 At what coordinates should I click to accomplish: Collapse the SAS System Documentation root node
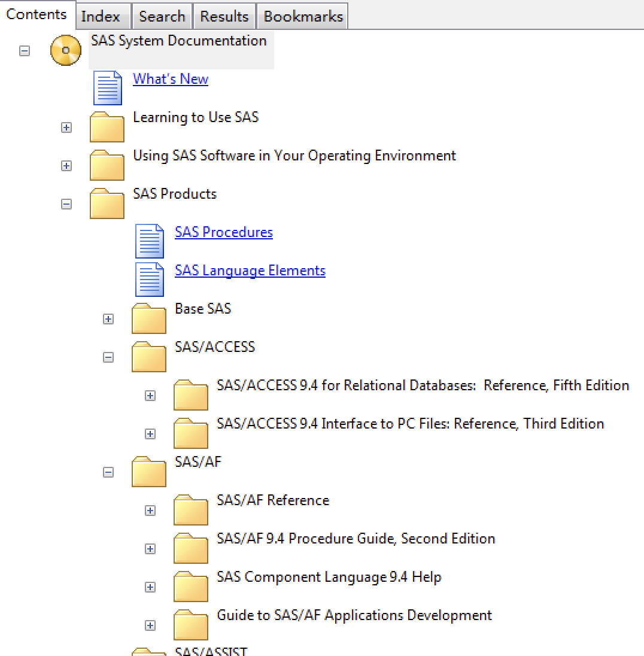[x=25, y=51]
